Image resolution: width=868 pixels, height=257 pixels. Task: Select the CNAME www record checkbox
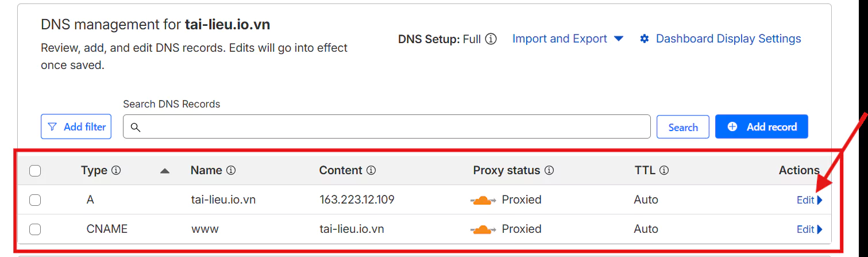click(35, 229)
